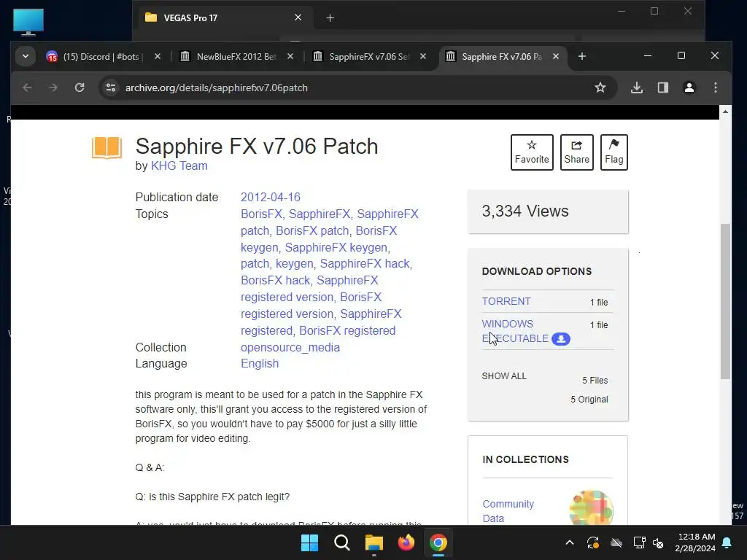The width and height of the screenshot is (747, 560).
Task: Open the 2012-04-16 publication date link
Action: (x=270, y=197)
